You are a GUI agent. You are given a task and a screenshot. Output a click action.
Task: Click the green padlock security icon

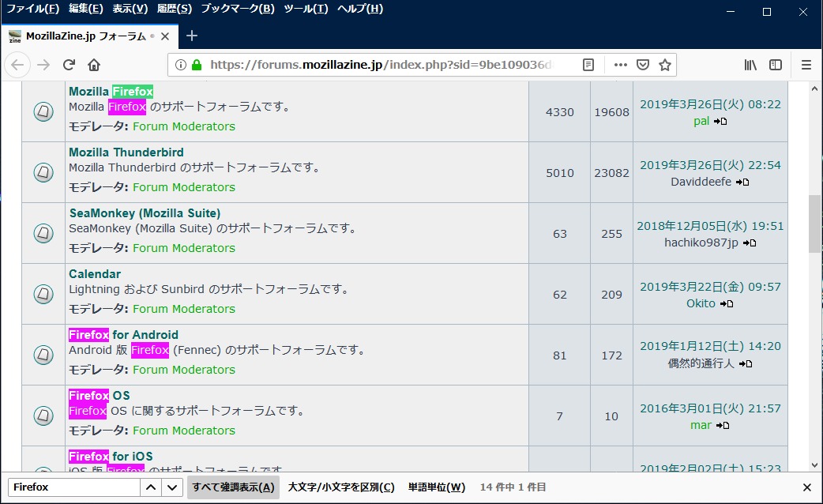click(197, 65)
